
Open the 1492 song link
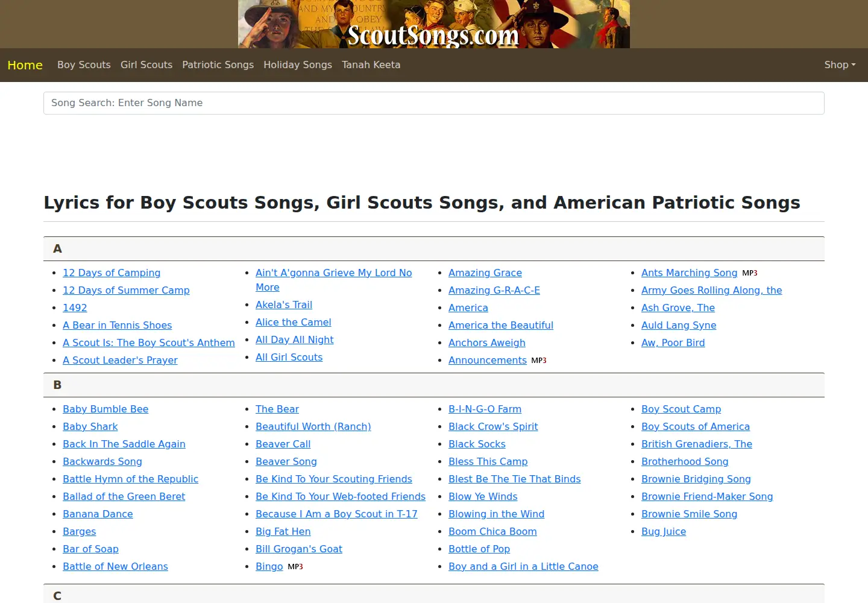click(75, 308)
